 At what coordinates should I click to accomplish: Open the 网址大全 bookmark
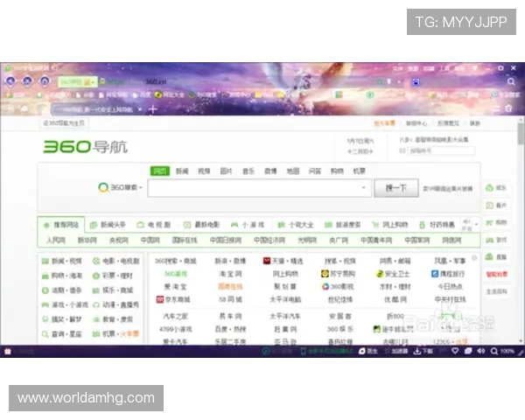tap(170, 95)
